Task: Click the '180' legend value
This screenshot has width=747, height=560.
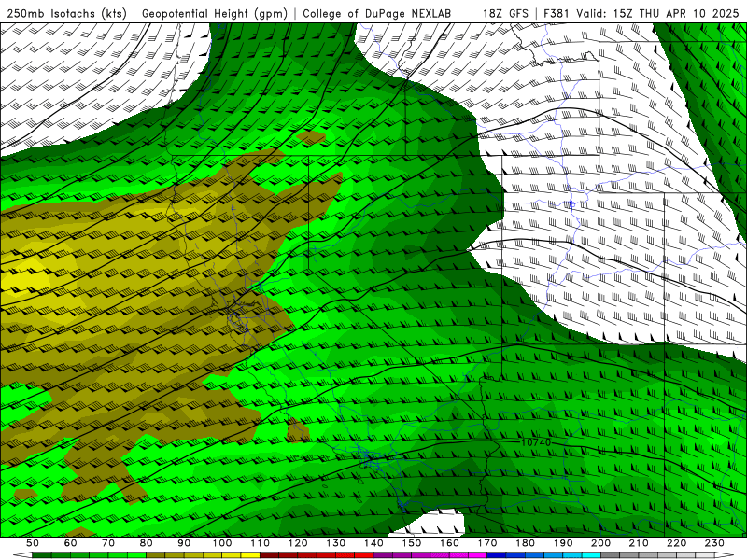Action: pos(526,543)
